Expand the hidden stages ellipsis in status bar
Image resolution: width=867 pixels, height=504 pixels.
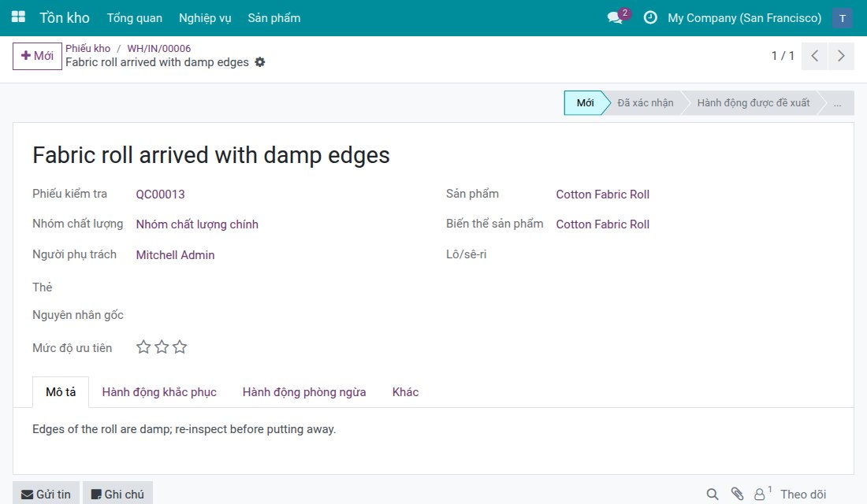(838, 103)
